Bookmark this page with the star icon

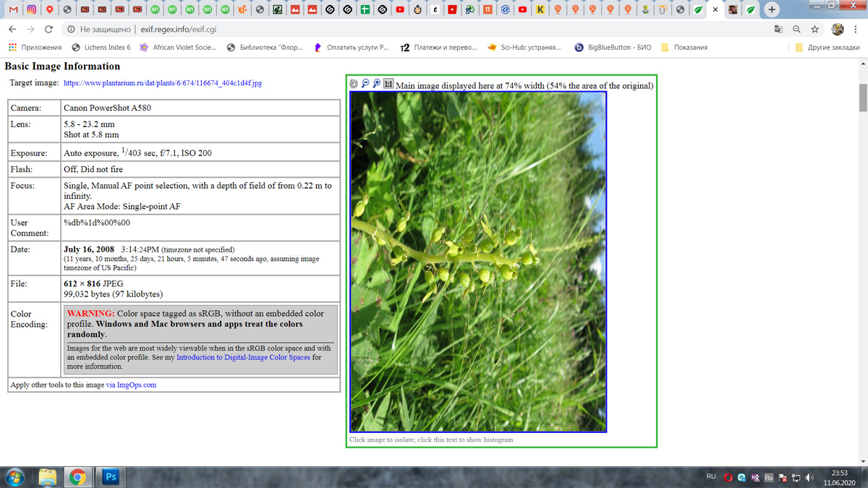click(814, 30)
